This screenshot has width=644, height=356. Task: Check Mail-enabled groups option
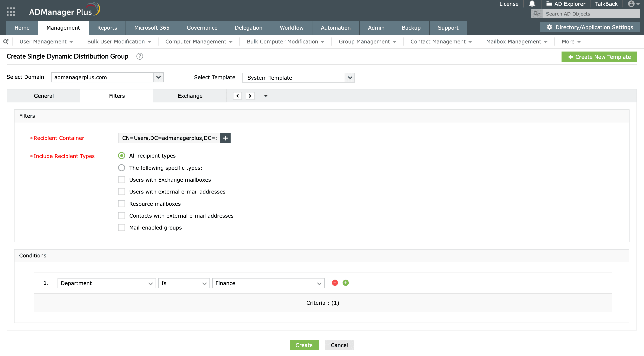(x=121, y=228)
